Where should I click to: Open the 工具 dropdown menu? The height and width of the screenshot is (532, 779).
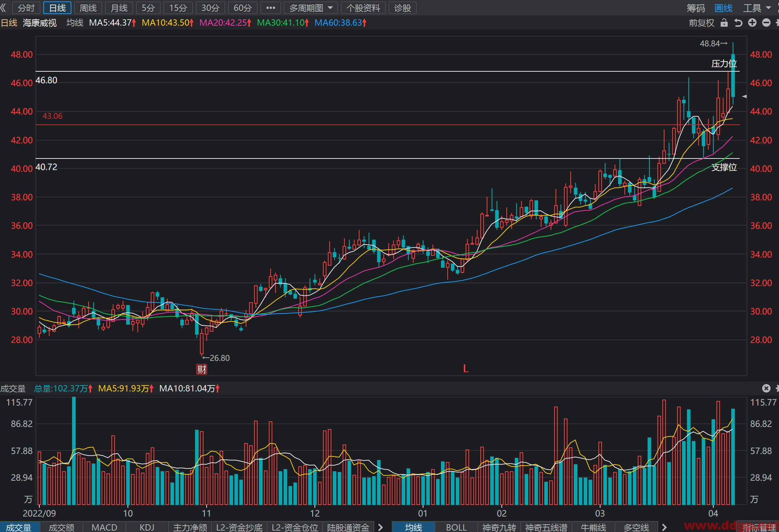tap(757, 8)
